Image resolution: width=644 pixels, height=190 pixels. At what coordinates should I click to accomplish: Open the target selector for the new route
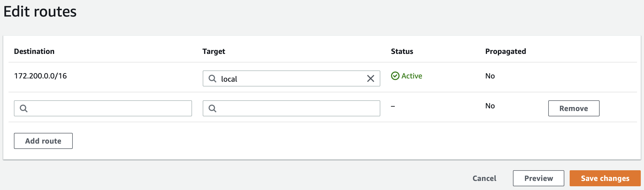point(292,108)
